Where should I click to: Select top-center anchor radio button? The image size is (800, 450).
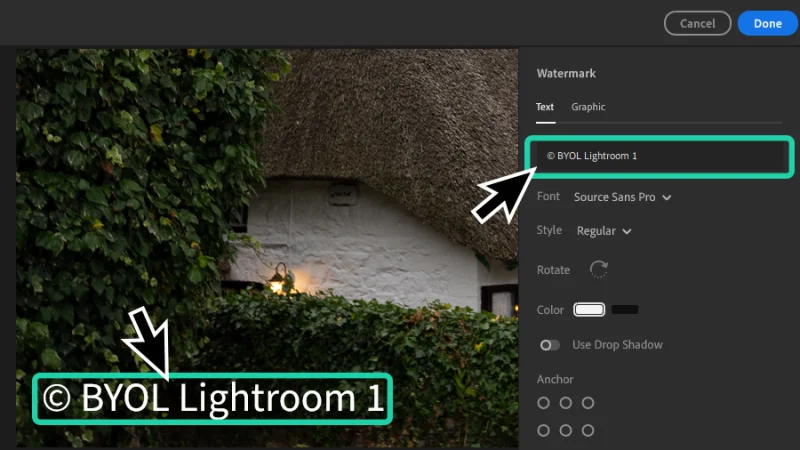tap(566, 403)
